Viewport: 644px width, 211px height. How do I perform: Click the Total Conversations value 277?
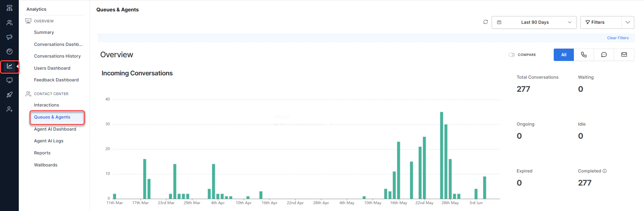pos(523,89)
